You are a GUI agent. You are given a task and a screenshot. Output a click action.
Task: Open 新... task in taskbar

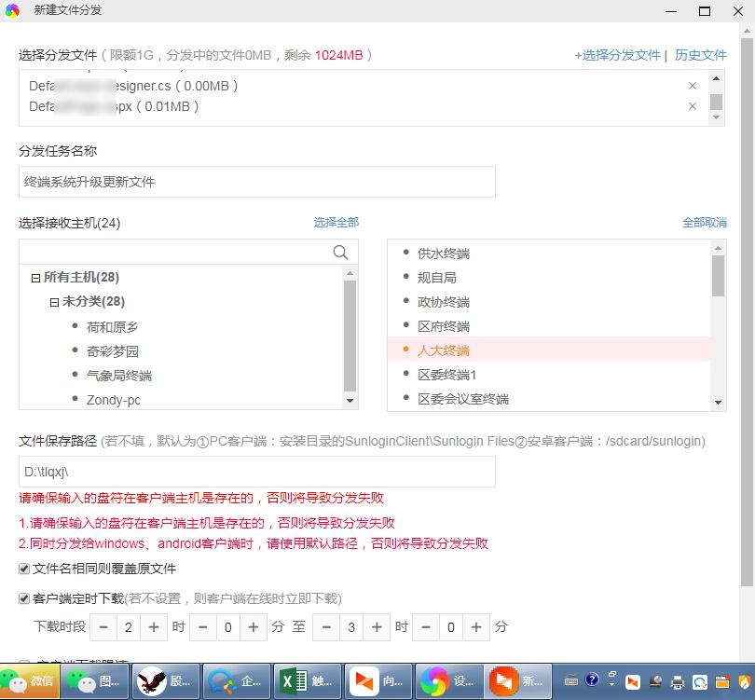point(518,680)
